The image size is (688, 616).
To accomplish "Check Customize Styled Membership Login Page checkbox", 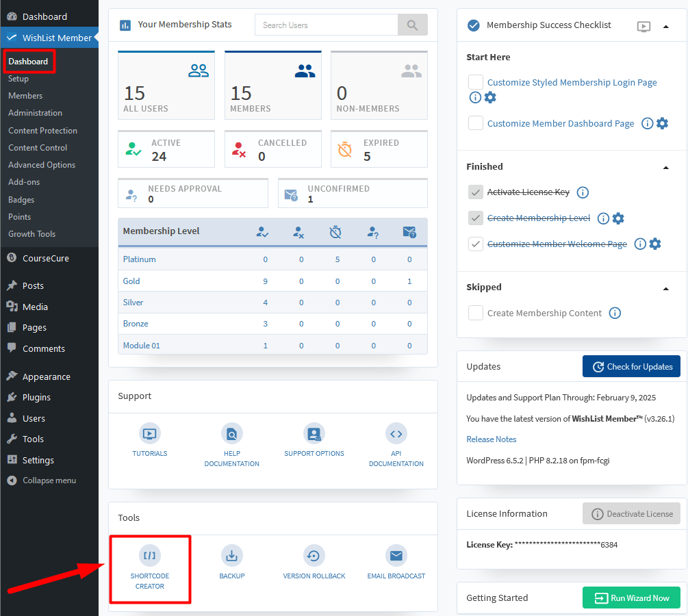I will [476, 83].
